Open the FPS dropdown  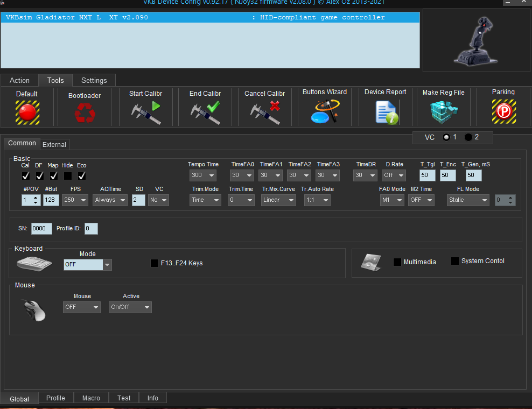pos(75,200)
